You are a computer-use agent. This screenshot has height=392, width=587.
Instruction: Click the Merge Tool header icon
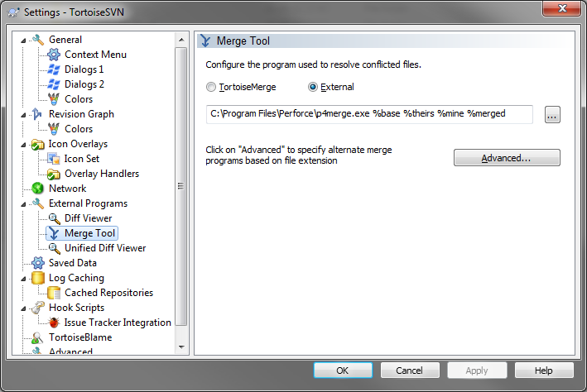pos(205,41)
